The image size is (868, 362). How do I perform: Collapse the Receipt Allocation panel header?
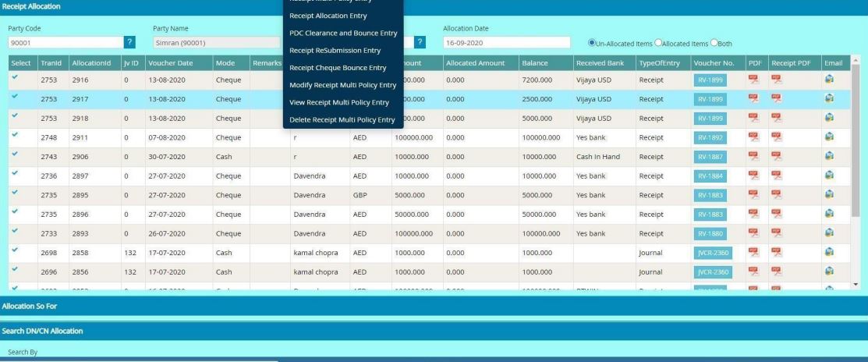(x=434, y=7)
